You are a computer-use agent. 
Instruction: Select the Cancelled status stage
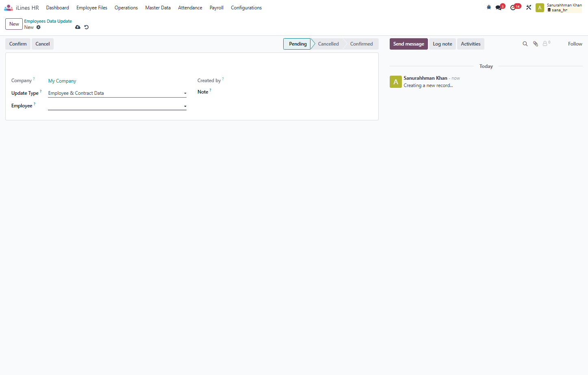pos(328,44)
